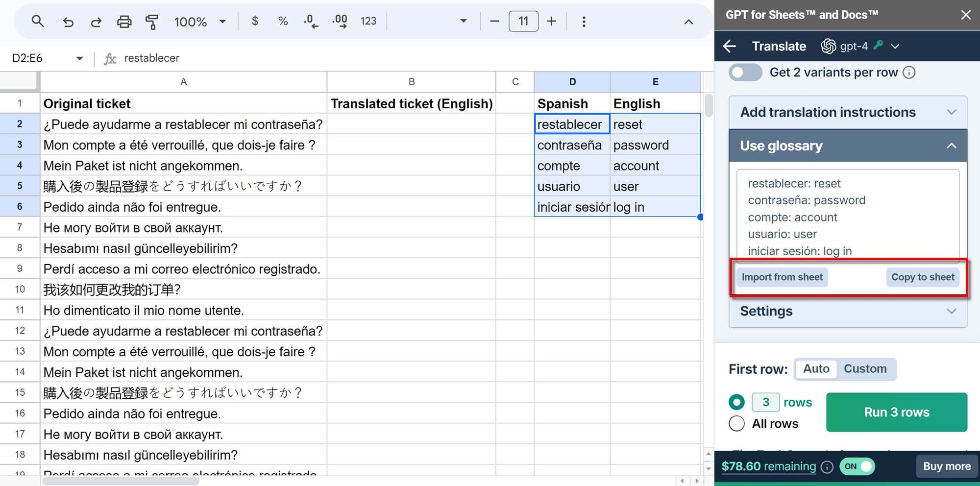Select the paint format roller icon
Screen dimensions: 980x486
tap(152, 22)
